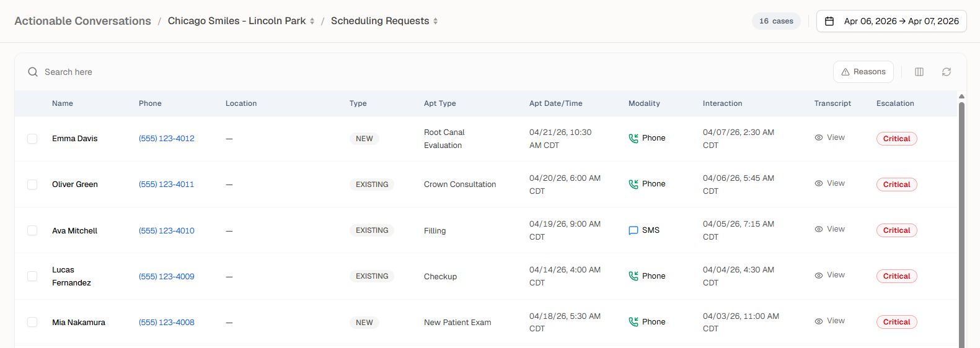Tick the checkbox for Ava Mitchell

[32, 230]
